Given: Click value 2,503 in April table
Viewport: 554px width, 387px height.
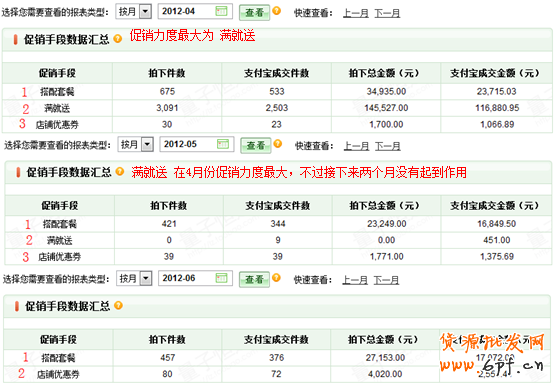Looking at the screenshot, I should pos(277,108).
